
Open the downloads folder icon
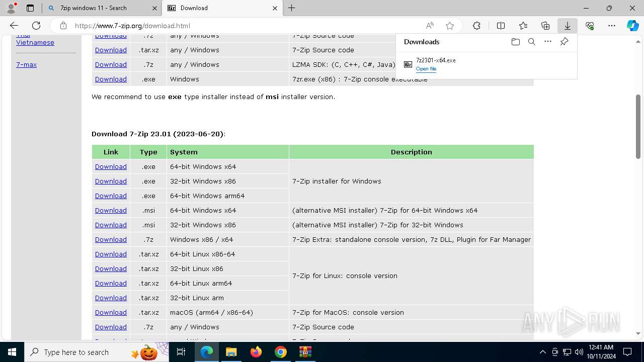[515, 42]
